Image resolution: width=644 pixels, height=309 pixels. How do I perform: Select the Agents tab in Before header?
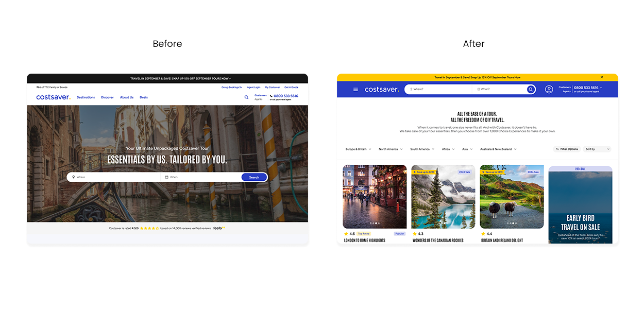(258, 99)
